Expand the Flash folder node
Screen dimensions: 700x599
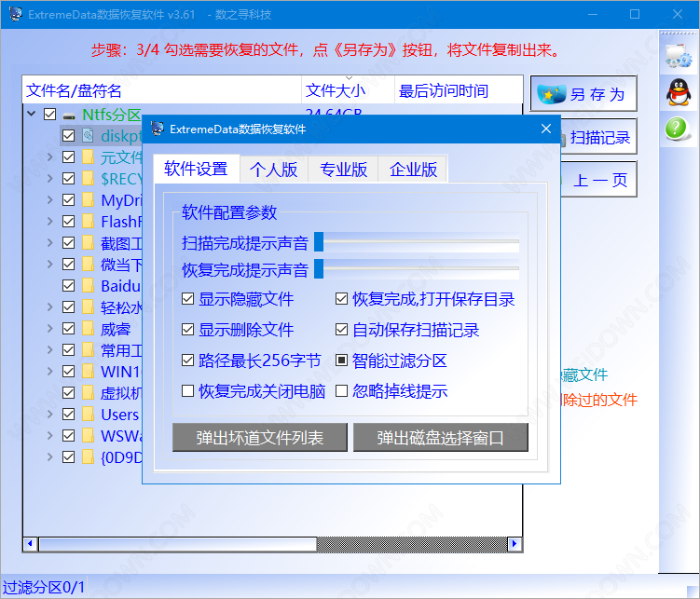click(50, 221)
